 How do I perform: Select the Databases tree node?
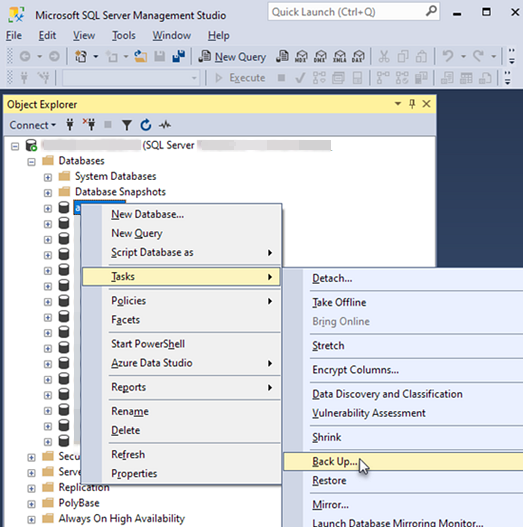81,161
